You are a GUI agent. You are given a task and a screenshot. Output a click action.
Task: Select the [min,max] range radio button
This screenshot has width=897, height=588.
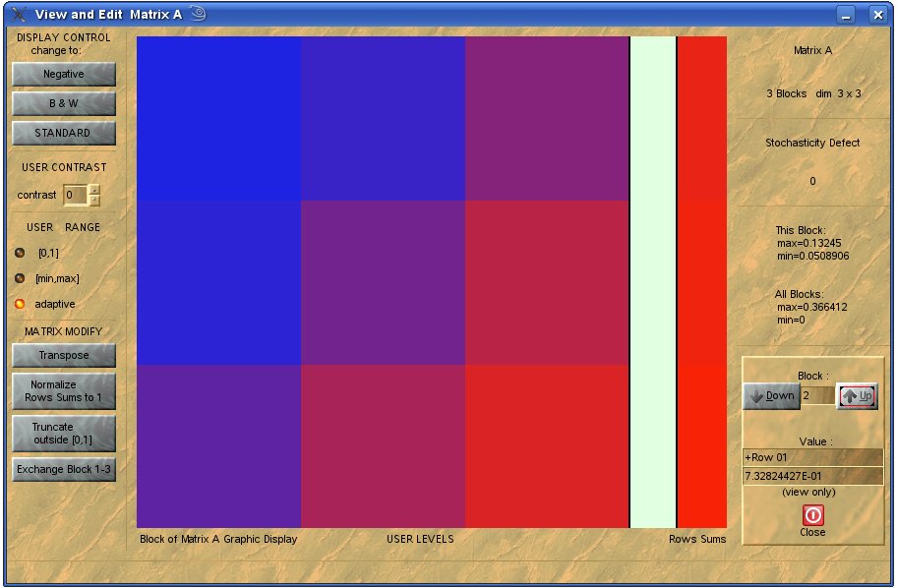(20, 278)
